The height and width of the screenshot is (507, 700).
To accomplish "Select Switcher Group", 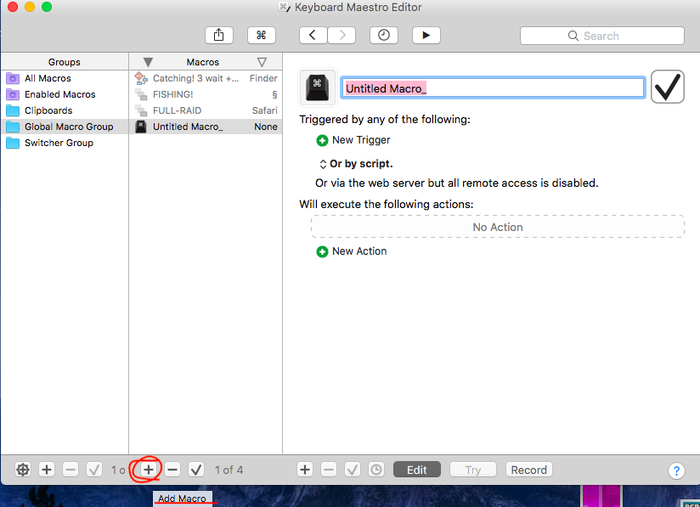I will (x=64, y=143).
